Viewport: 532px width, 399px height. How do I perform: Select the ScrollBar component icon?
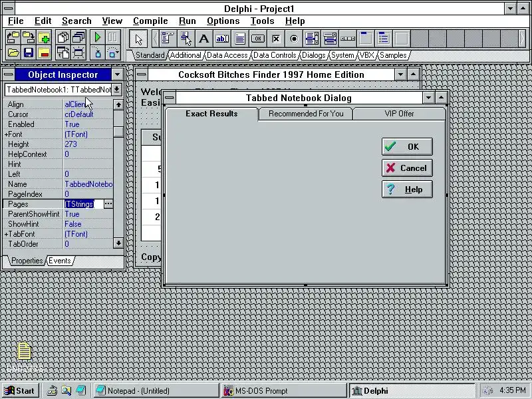348,39
